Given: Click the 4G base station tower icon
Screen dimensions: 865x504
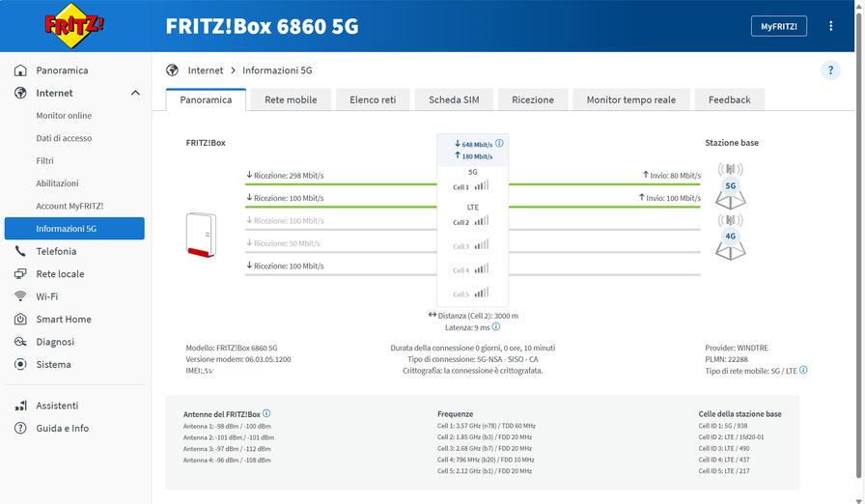Looking at the screenshot, I should (x=731, y=238).
